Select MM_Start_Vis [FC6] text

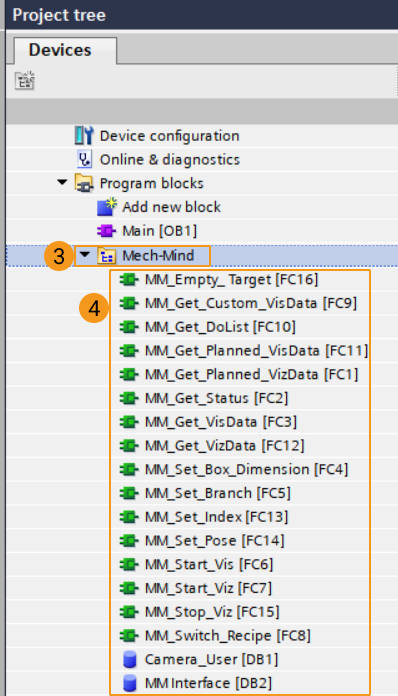[209, 564]
